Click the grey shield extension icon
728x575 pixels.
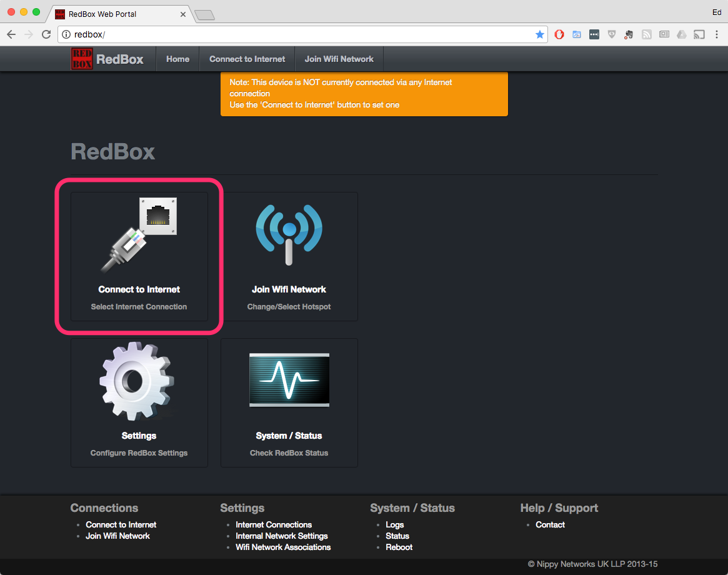point(612,34)
